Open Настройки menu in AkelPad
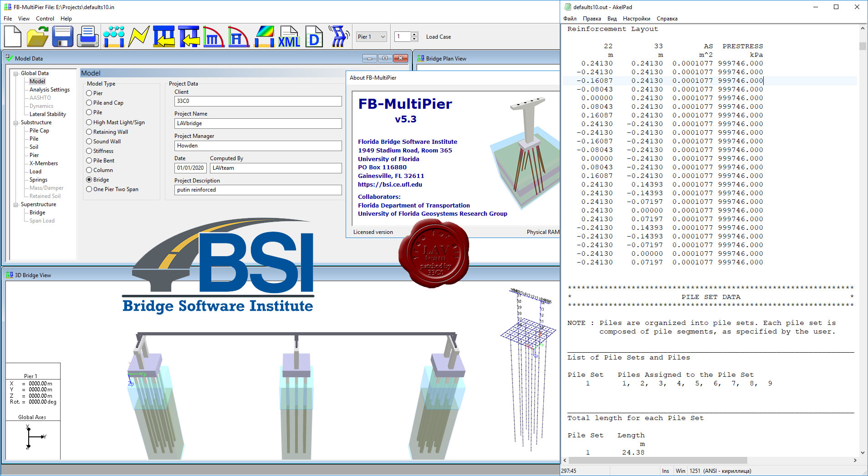Viewport: 868px width, 476px height. (636, 19)
